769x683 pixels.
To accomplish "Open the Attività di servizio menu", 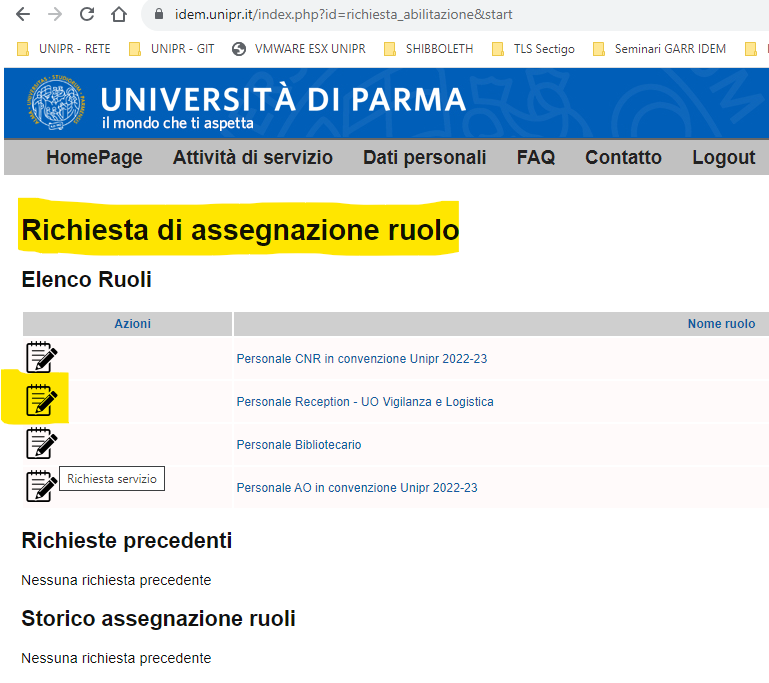I will [252, 157].
